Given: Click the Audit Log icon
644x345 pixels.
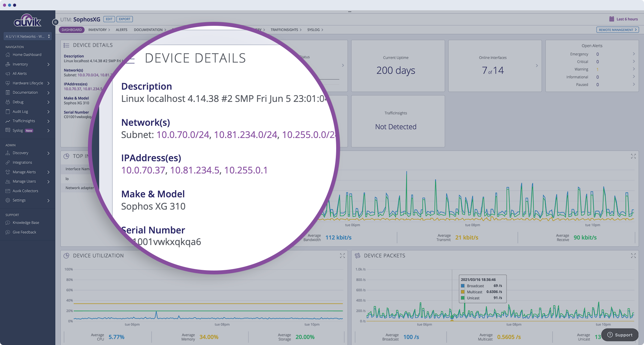Looking at the screenshot, I should 8,112.
